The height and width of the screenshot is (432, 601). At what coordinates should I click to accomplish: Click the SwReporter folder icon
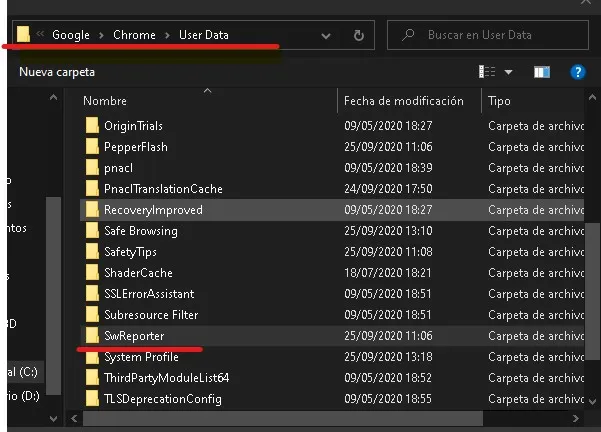click(92, 336)
